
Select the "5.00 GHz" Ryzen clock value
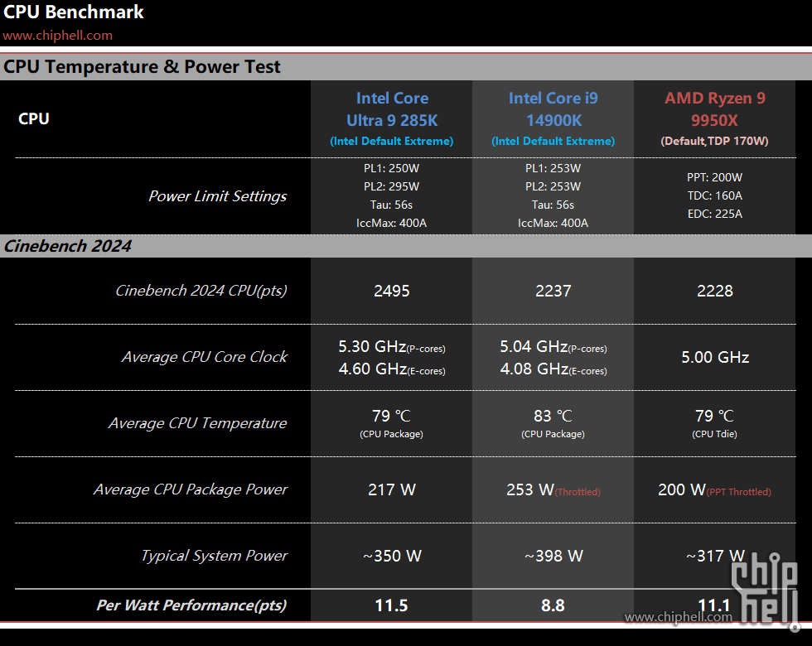(715, 357)
